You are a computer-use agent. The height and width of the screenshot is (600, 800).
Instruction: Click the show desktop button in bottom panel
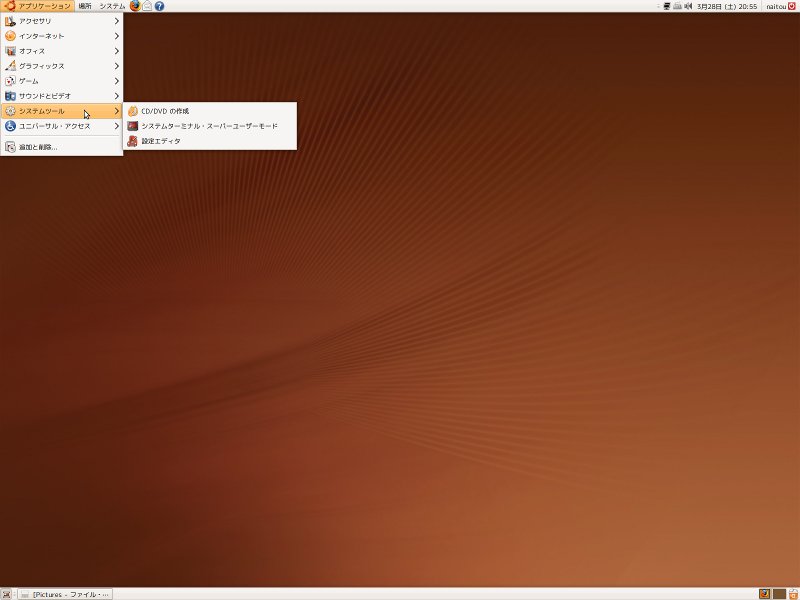tap(6, 594)
